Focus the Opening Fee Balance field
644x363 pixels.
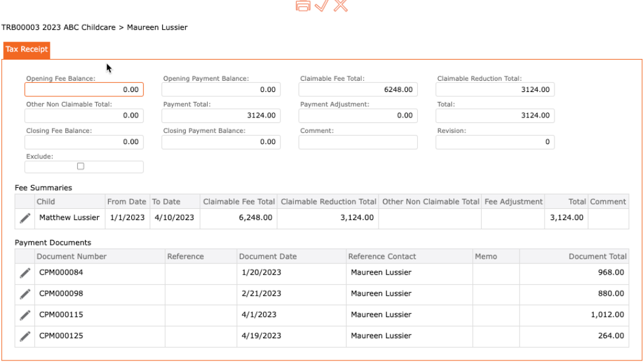pos(84,90)
